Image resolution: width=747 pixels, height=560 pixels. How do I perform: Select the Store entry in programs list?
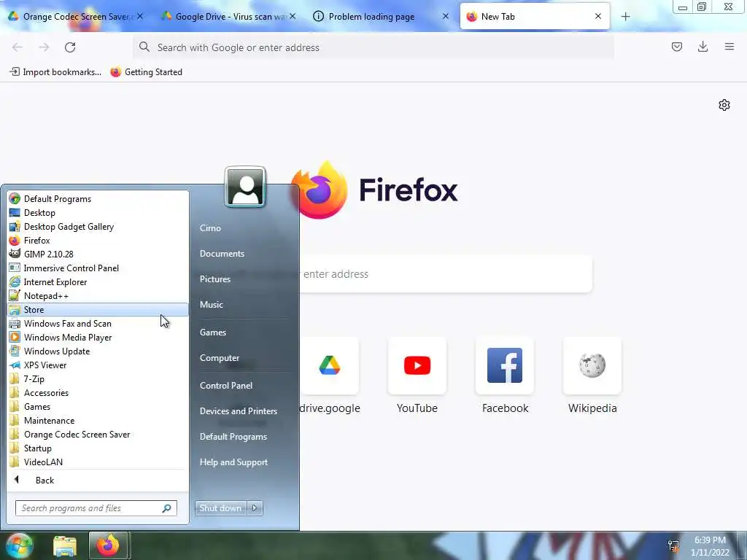pos(98,309)
